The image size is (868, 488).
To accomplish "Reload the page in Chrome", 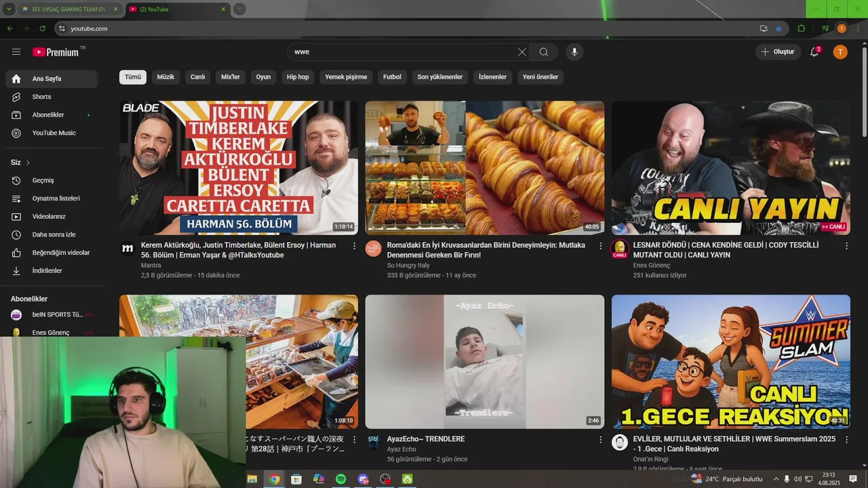I will [x=43, y=28].
